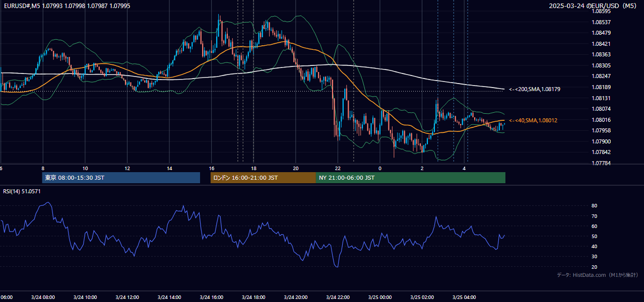This screenshot has width=644, height=302.
Task: Click price level 1.08595 on the axis
Action: [601, 11]
